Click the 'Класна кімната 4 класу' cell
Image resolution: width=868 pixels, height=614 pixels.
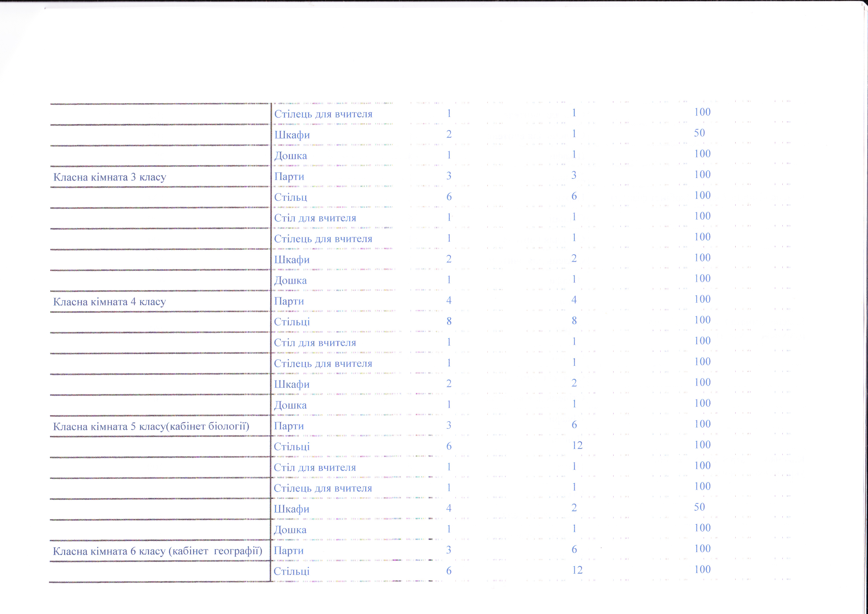click(x=109, y=302)
